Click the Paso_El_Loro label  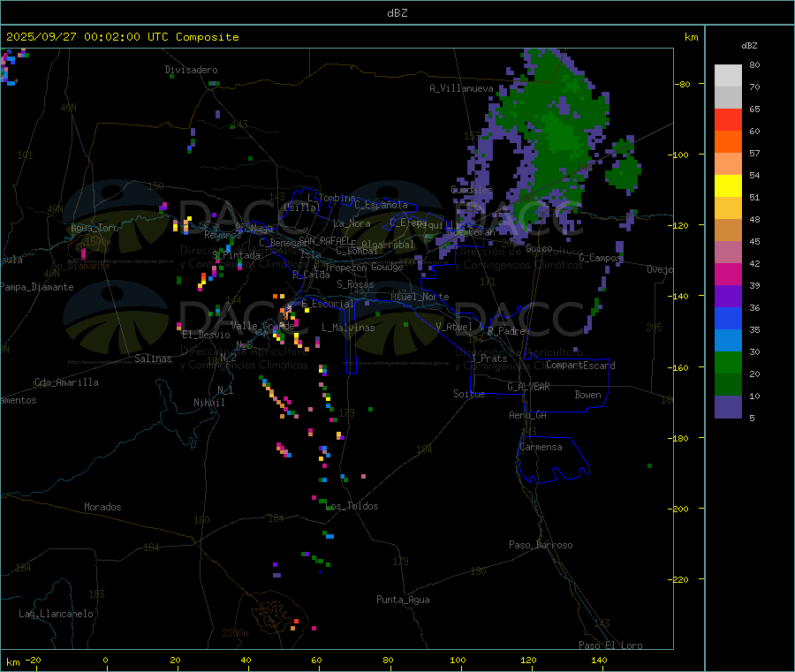pyautogui.click(x=610, y=646)
